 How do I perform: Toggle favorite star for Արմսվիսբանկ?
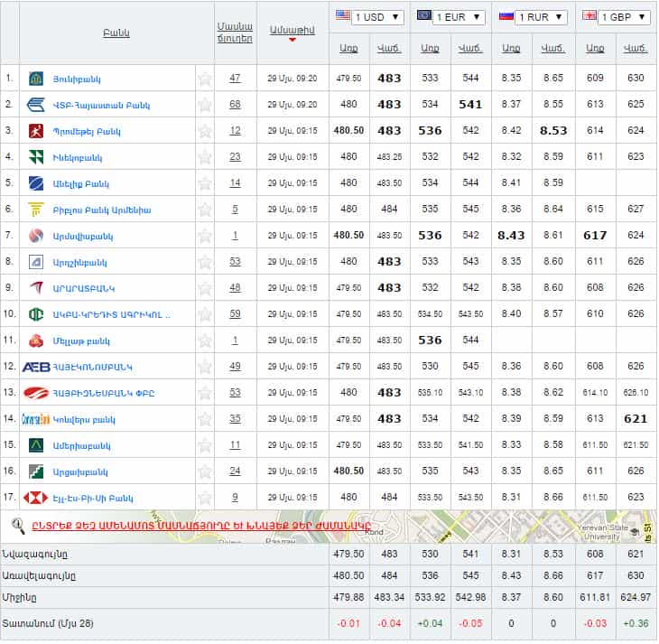pyautogui.click(x=205, y=236)
